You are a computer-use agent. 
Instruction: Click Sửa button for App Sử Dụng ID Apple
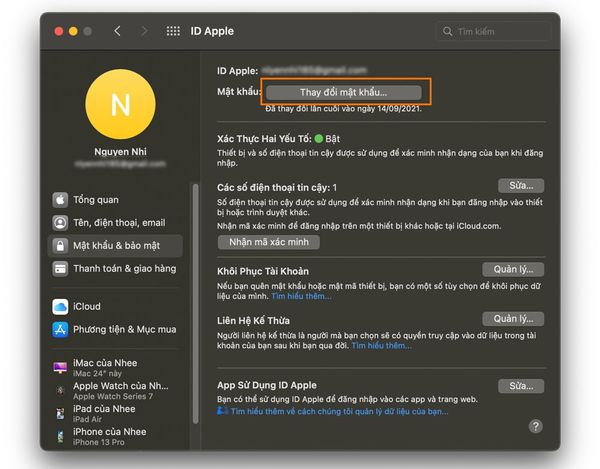pyautogui.click(x=521, y=386)
